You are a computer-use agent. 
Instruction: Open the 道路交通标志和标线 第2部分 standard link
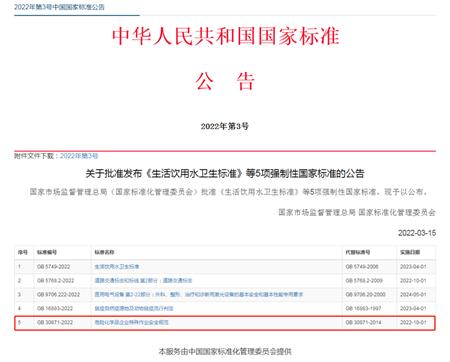[143, 281]
